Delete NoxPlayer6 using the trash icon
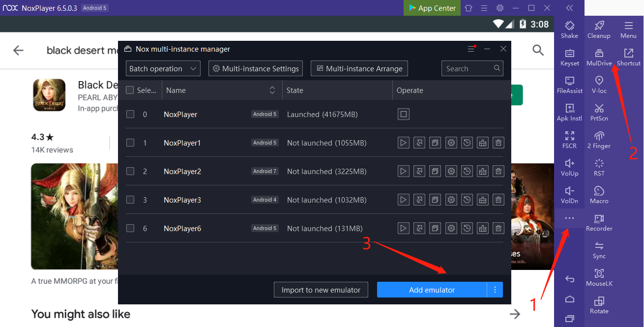The image size is (644, 327). pos(498,229)
